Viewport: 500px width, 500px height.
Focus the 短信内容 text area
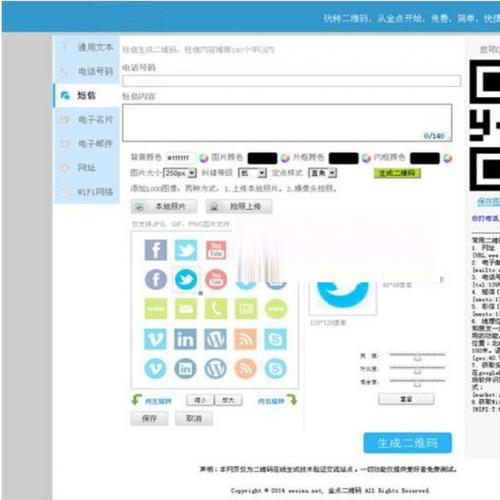[x=287, y=123]
